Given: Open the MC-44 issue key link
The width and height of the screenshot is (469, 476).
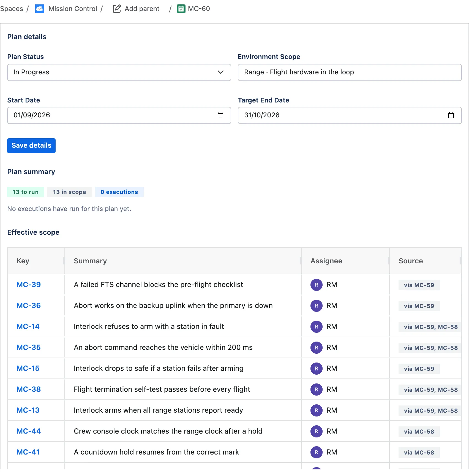Looking at the screenshot, I should [29, 431].
